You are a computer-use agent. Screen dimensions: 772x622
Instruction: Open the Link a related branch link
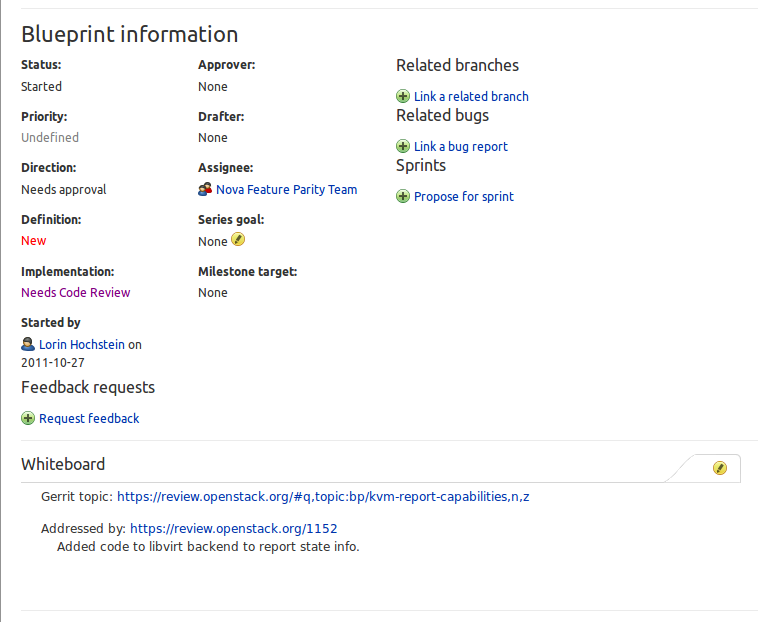coord(471,97)
